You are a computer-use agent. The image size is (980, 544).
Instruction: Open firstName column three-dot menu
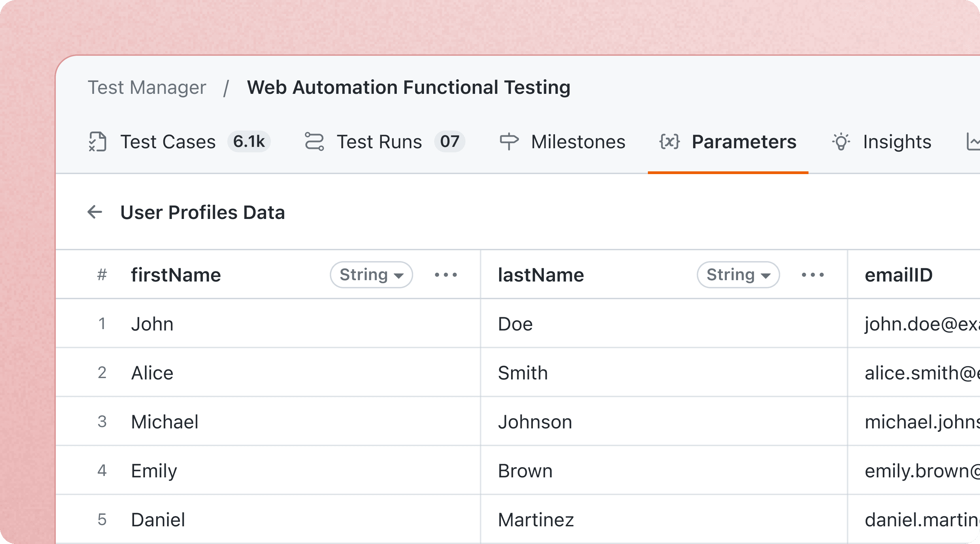click(446, 275)
